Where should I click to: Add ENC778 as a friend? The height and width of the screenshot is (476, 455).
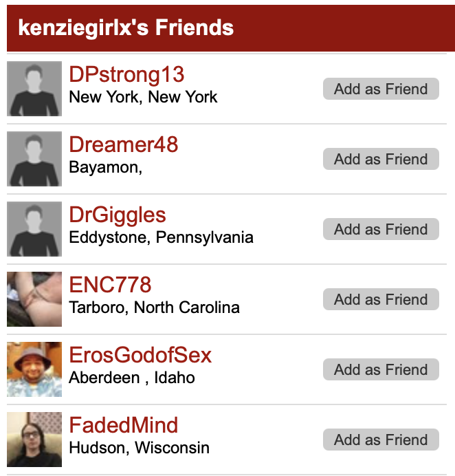381,299
